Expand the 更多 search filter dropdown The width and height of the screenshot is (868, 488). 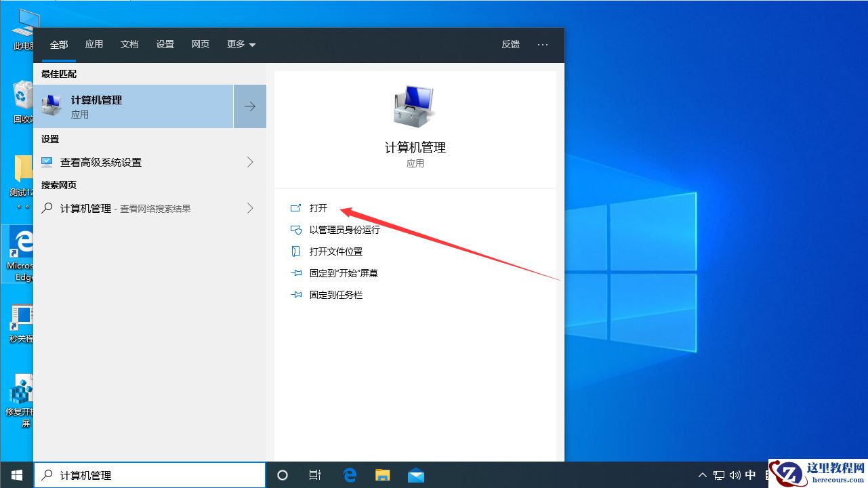(x=241, y=44)
